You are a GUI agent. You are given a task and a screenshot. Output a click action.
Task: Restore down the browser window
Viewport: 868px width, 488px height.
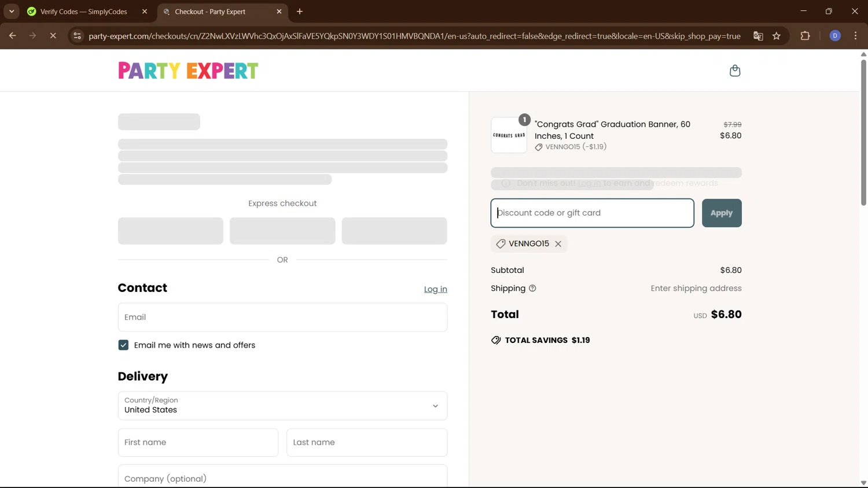tap(829, 12)
